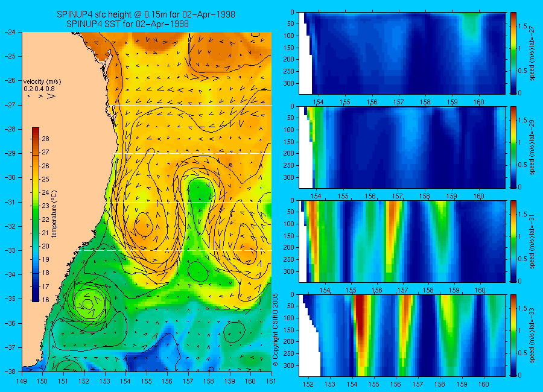Click the speed color bar labeled lat=-31
The width and height of the screenshot is (543, 392).
[513, 241]
